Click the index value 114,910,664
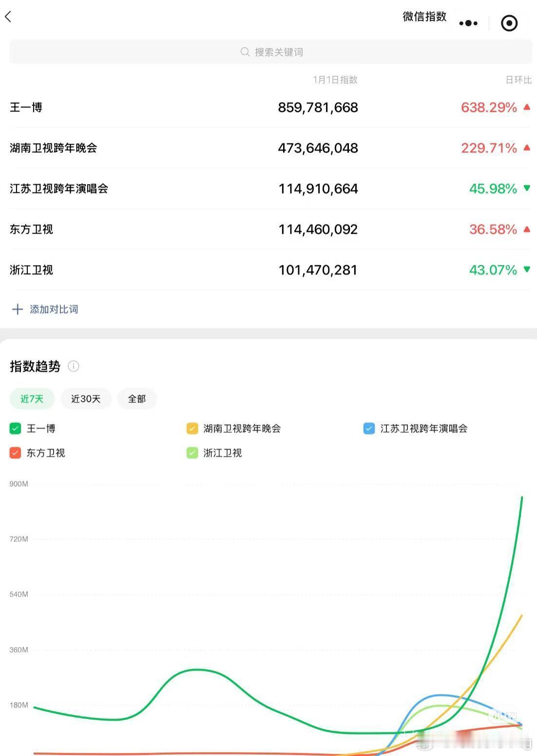This screenshot has width=537, height=756. click(318, 189)
